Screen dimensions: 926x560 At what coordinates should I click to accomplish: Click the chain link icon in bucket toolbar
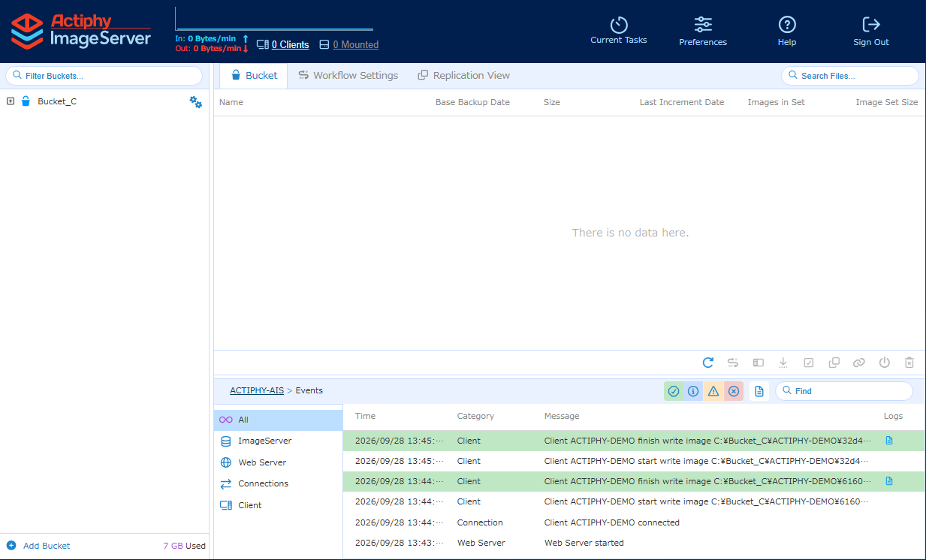(x=859, y=363)
